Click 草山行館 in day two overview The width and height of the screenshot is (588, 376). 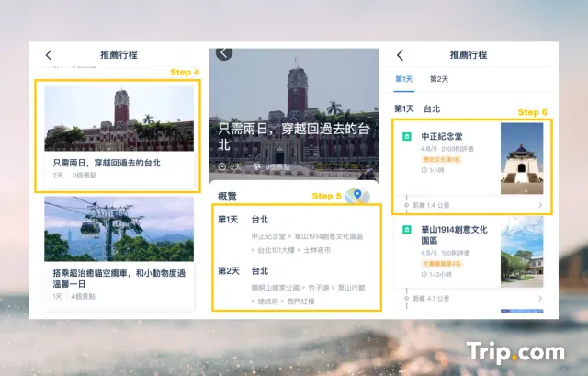coord(351,288)
